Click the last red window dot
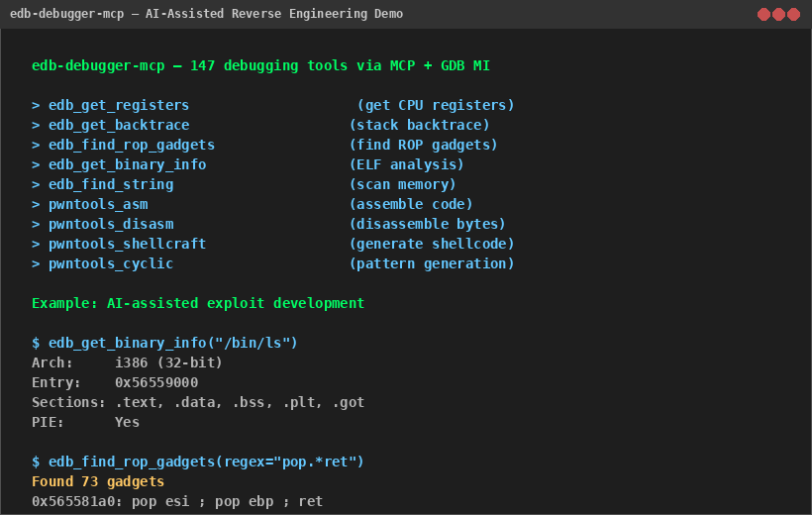This screenshot has width=812, height=515. [793, 15]
